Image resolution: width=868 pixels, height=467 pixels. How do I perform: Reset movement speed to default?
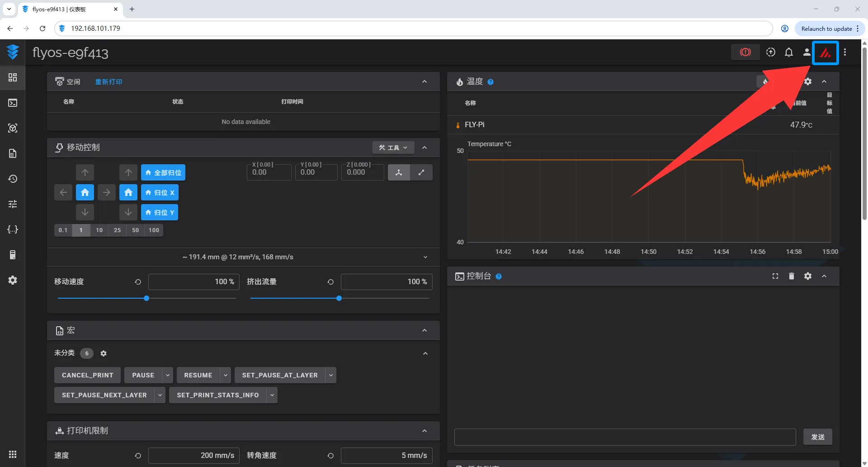[x=138, y=282]
